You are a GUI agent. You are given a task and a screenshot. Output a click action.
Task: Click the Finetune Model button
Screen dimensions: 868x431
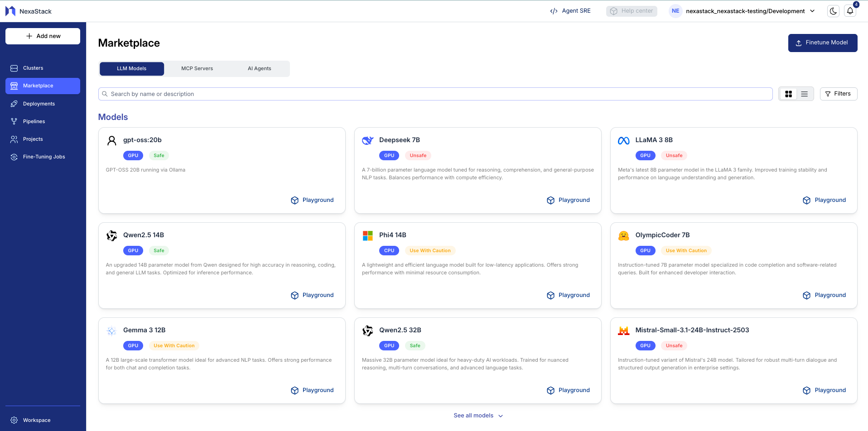click(x=822, y=43)
